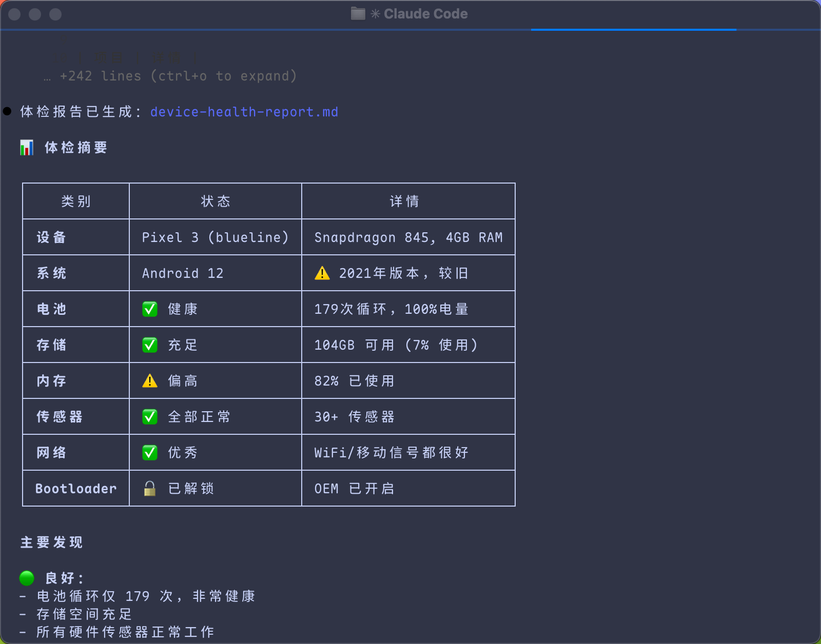Click the 详情 column header
Viewport: 821px width, 644px height.
[404, 202]
